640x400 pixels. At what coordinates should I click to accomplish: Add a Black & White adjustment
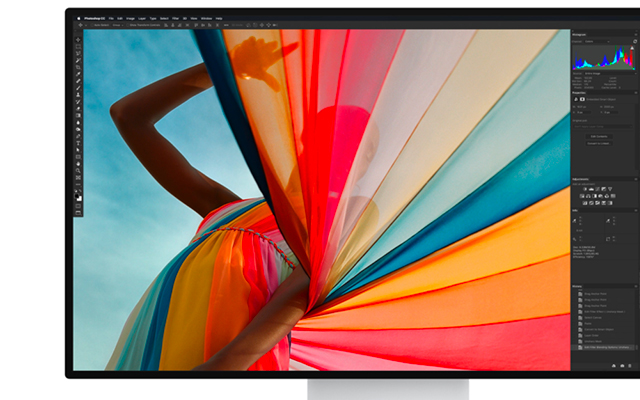(594, 196)
